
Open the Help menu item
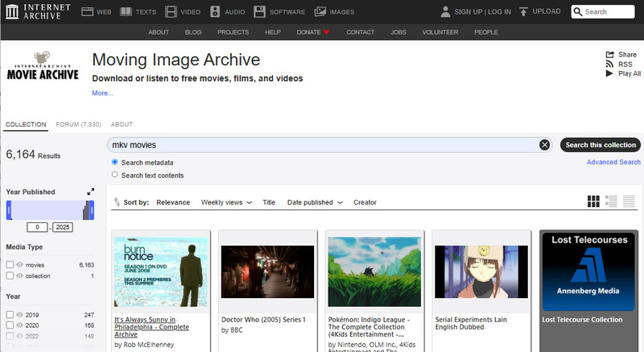tap(273, 32)
